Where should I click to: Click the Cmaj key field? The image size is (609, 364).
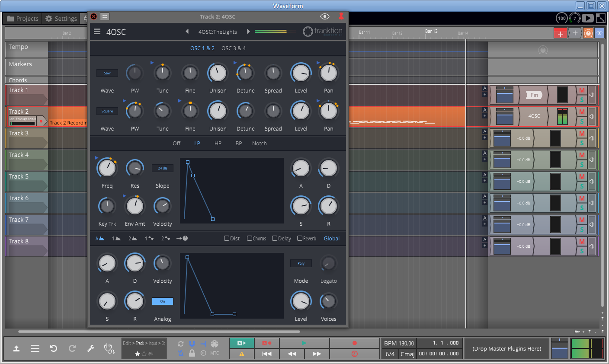407,354
